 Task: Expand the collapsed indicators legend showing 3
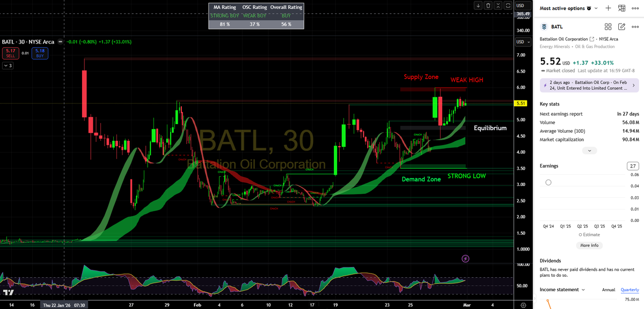pyautogui.click(x=8, y=66)
